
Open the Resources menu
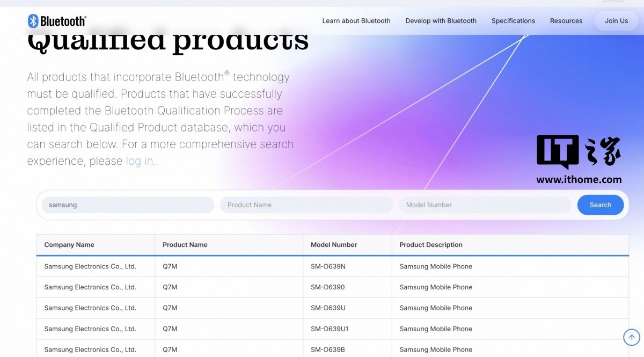coord(566,21)
